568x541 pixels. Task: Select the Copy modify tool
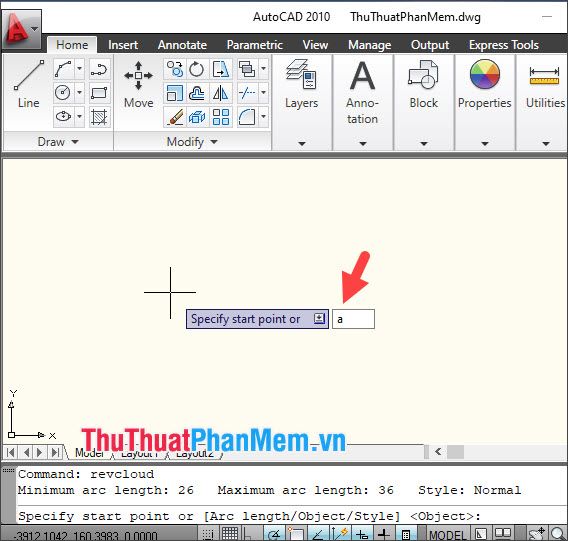pyautogui.click(x=175, y=69)
